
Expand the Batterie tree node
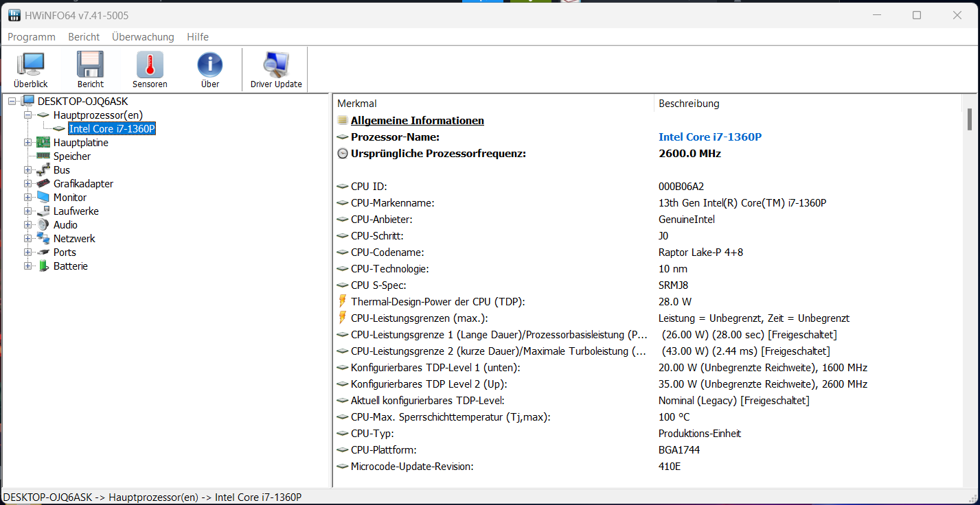pyautogui.click(x=28, y=266)
